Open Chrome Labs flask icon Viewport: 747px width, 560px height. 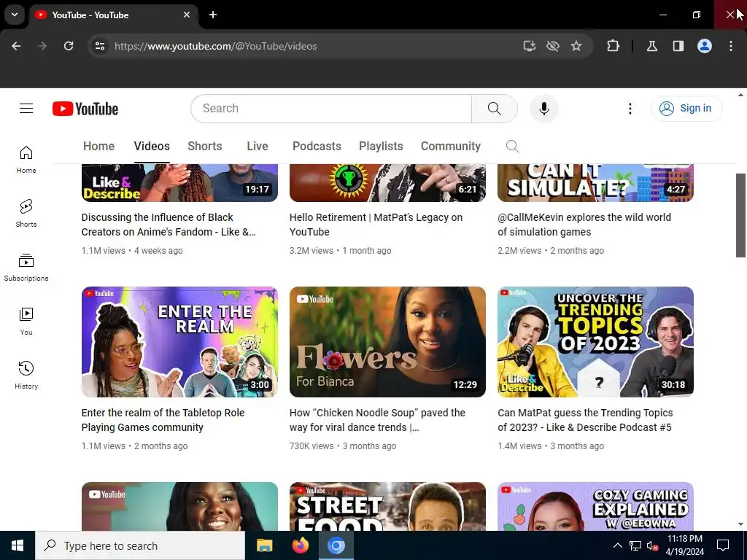tap(651, 46)
